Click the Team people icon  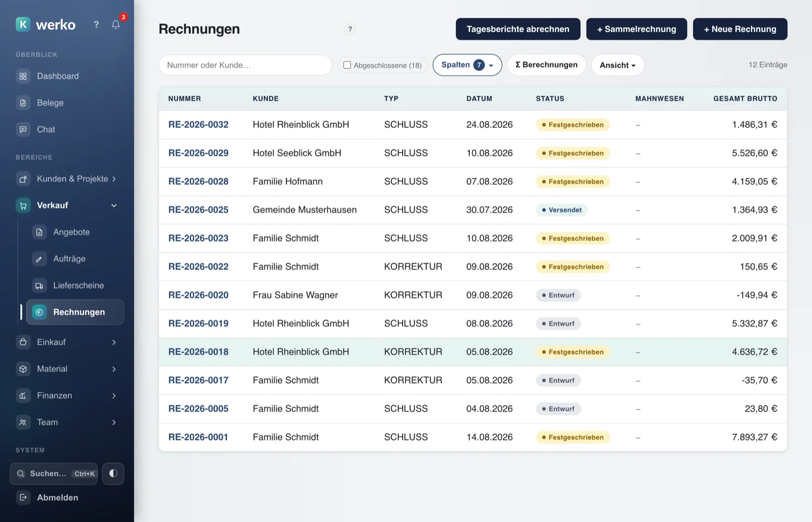(23, 422)
